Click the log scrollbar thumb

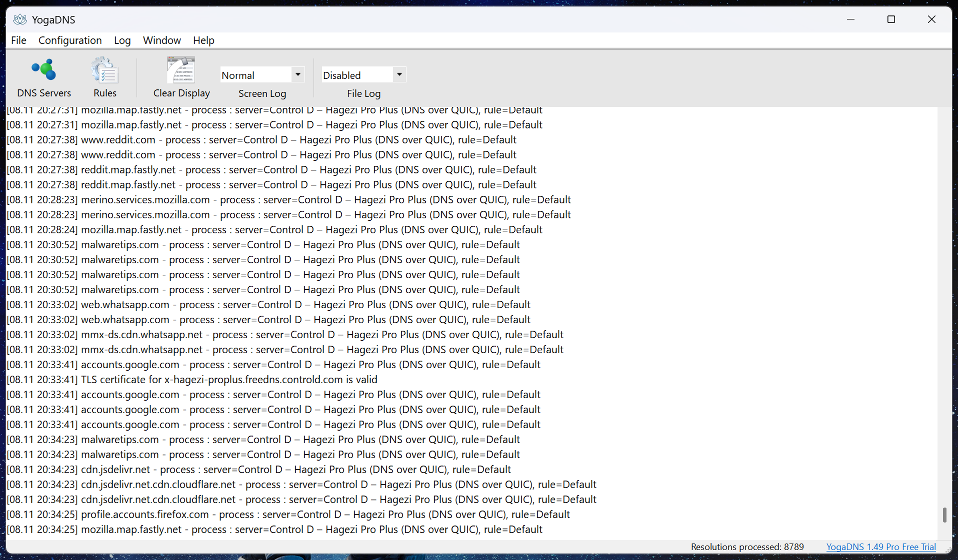pyautogui.click(x=944, y=515)
